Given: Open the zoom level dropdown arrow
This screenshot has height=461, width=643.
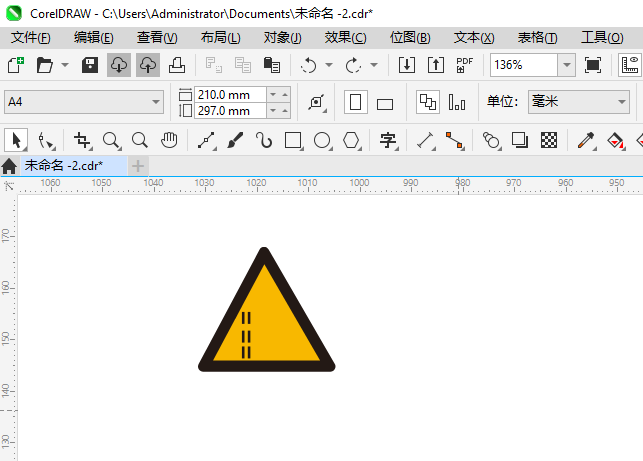Looking at the screenshot, I should pos(567,65).
